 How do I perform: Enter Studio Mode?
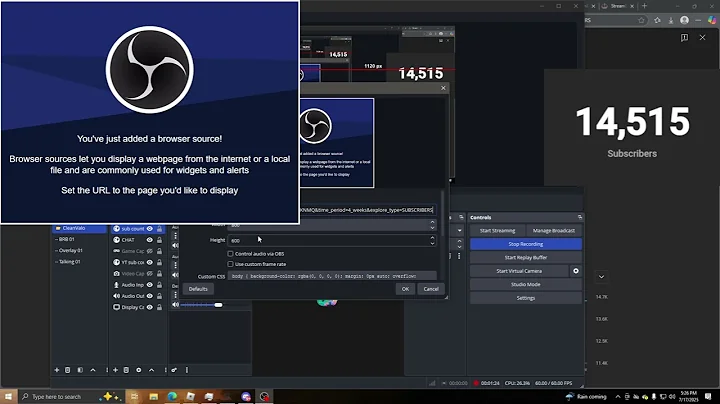tap(526, 285)
